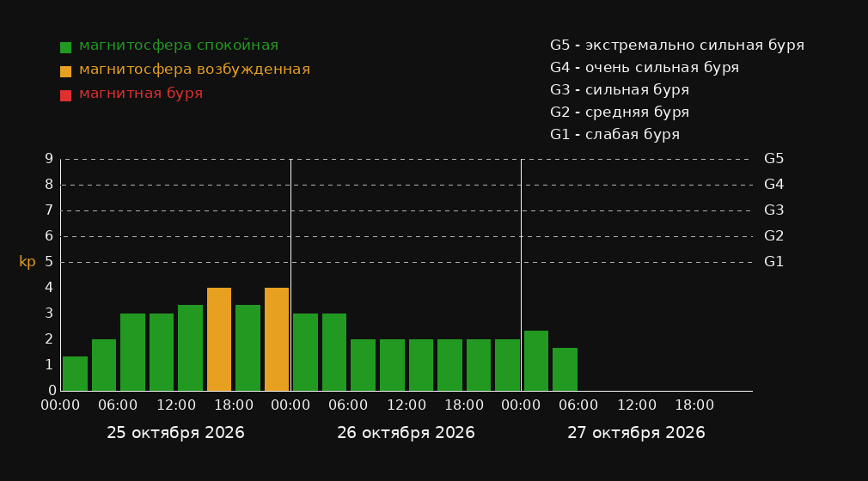Screen dimensions: 868x481
Task: Click the last green bar on 27 октября
Action: 565,369
